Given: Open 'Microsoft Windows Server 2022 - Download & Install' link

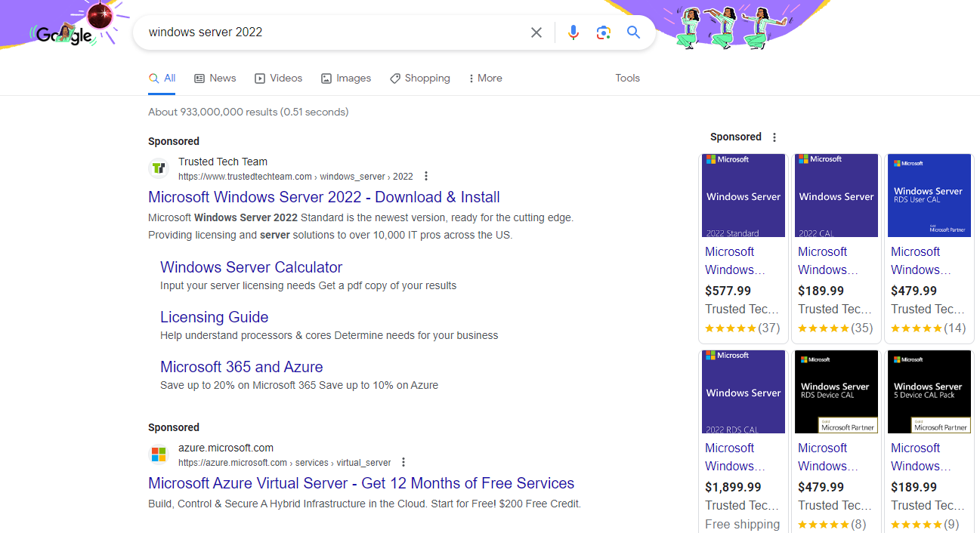Looking at the screenshot, I should [x=324, y=197].
